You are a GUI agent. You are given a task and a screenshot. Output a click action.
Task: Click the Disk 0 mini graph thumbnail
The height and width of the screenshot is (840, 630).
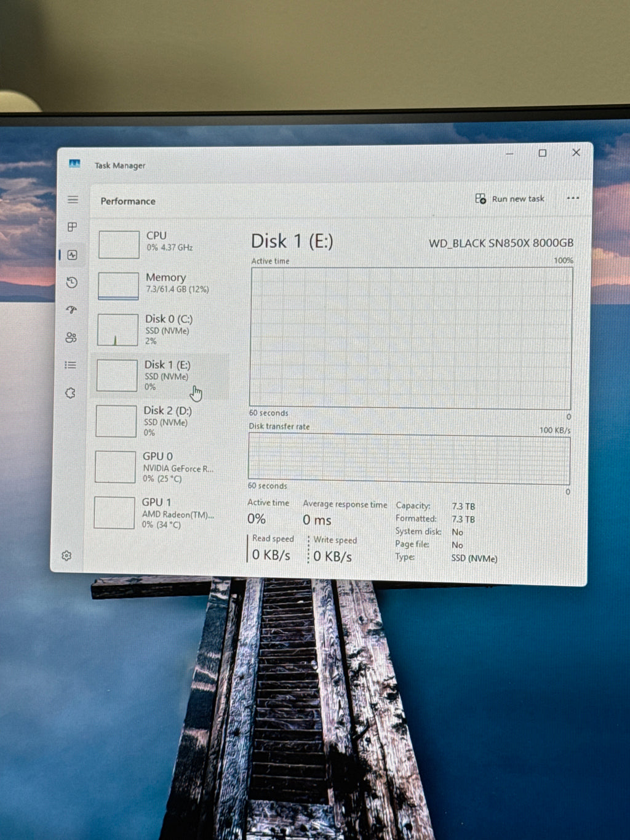pos(118,330)
